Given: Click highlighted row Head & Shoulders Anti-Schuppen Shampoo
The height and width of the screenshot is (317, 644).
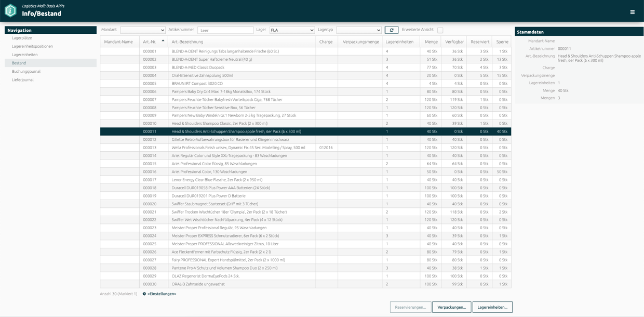Looking at the screenshot, I should point(305,131).
